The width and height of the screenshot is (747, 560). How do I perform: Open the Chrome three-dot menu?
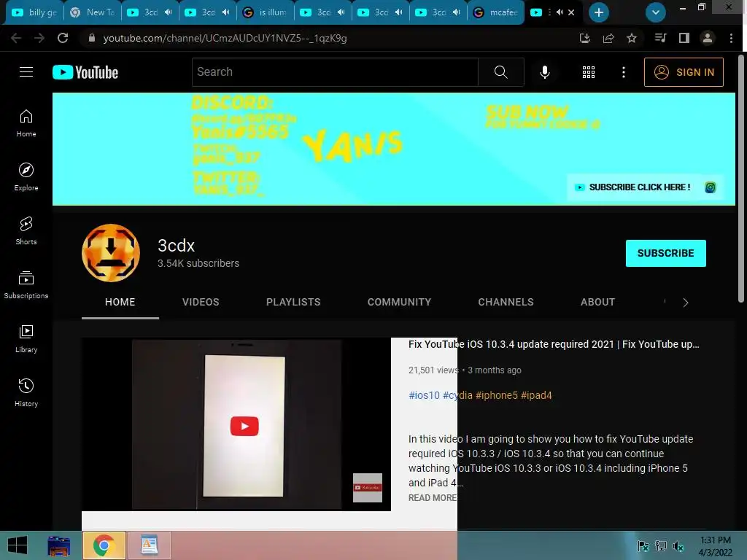pyautogui.click(x=731, y=38)
